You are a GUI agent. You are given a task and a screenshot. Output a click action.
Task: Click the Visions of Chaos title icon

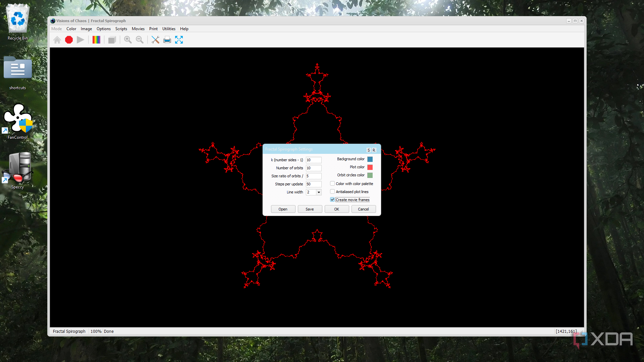53,21
